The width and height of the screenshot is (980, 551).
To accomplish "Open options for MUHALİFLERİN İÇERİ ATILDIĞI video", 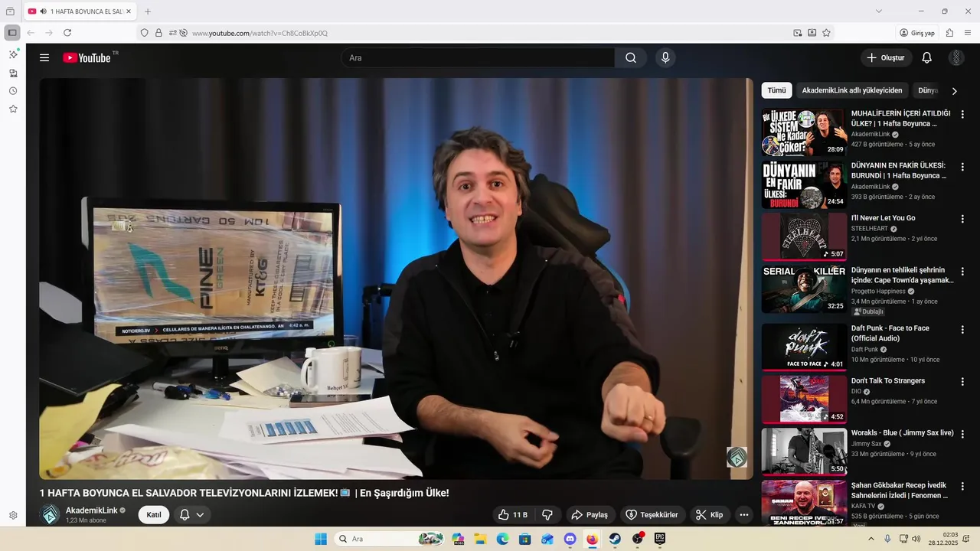I will (x=962, y=115).
